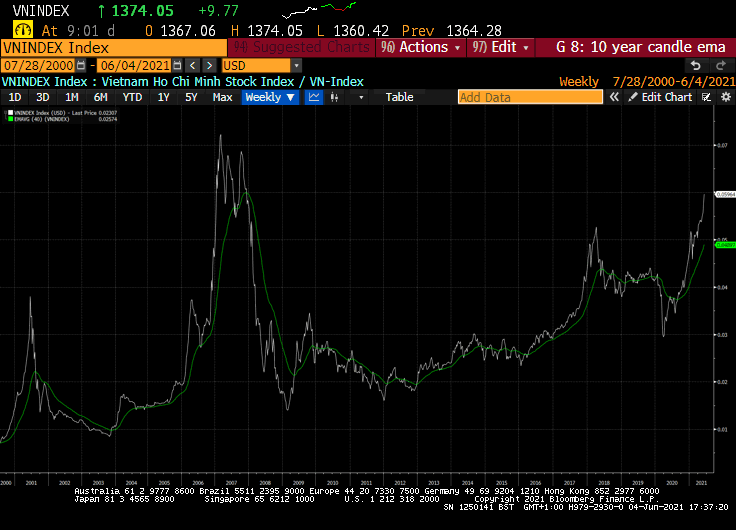The height and width of the screenshot is (530, 736).
Task: Expand the USD currency dropdown arrow
Action: 296,66
